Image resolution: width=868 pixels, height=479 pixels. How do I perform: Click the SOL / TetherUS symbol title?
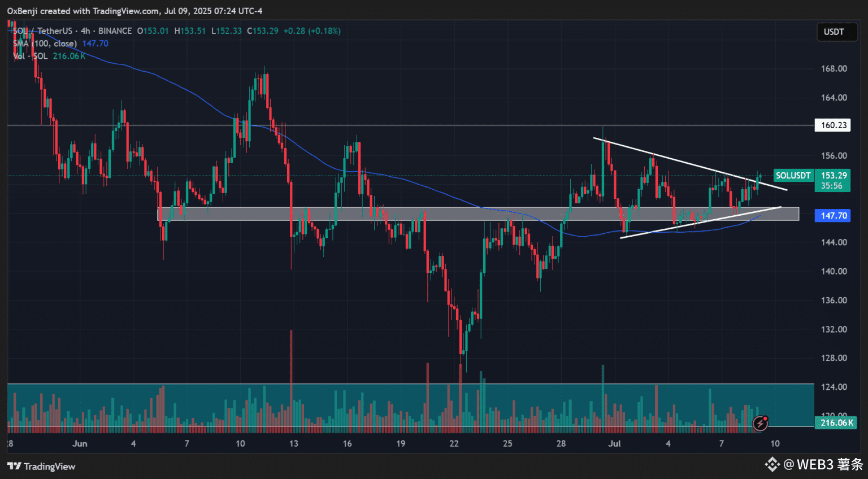(43, 31)
